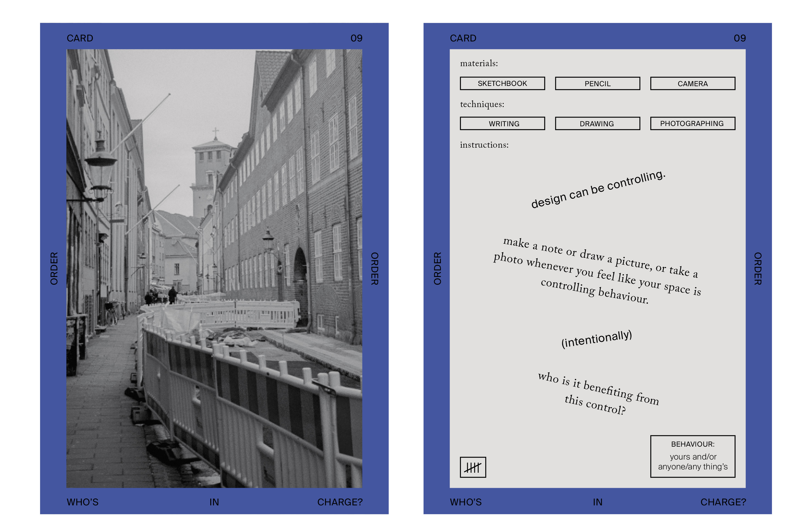Click CARD heading on left card
The height and width of the screenshot is (532, 812).
[80, 38]
